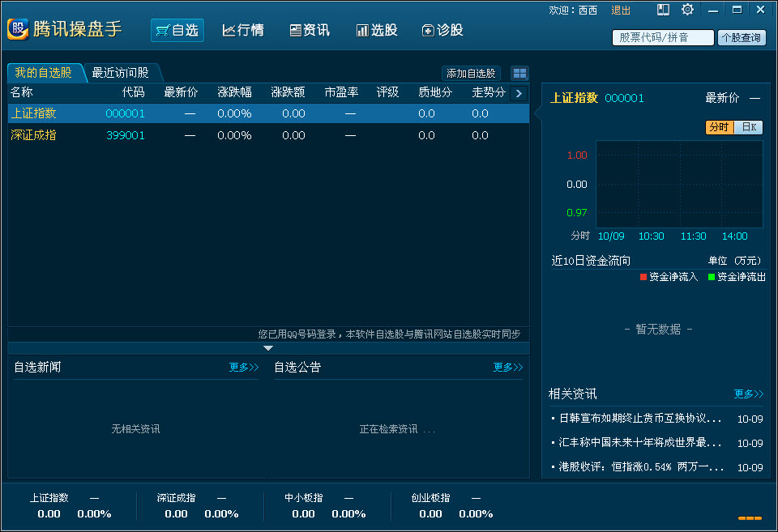The height and width of the screenshot is (532, 778).
Task: Click the 14:00 time label under chart
Action: 735,236
